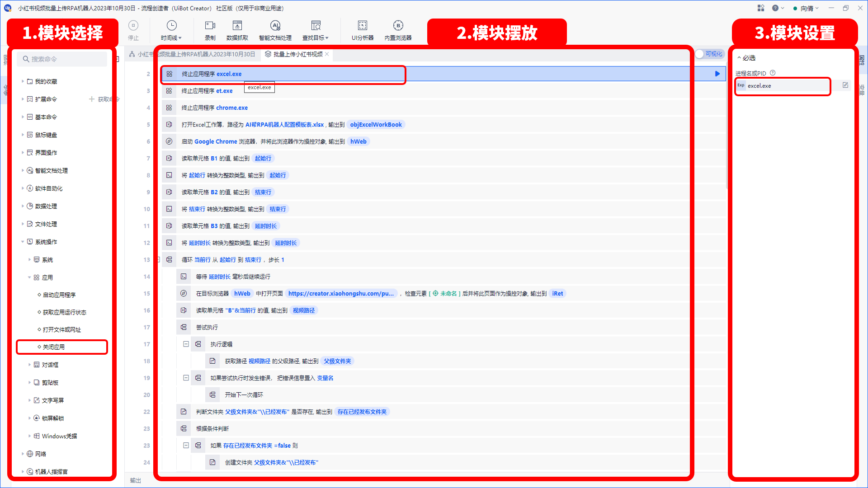
Task: Expand UI Operations (界面操作) node
Action: click(x=23, y=153)
